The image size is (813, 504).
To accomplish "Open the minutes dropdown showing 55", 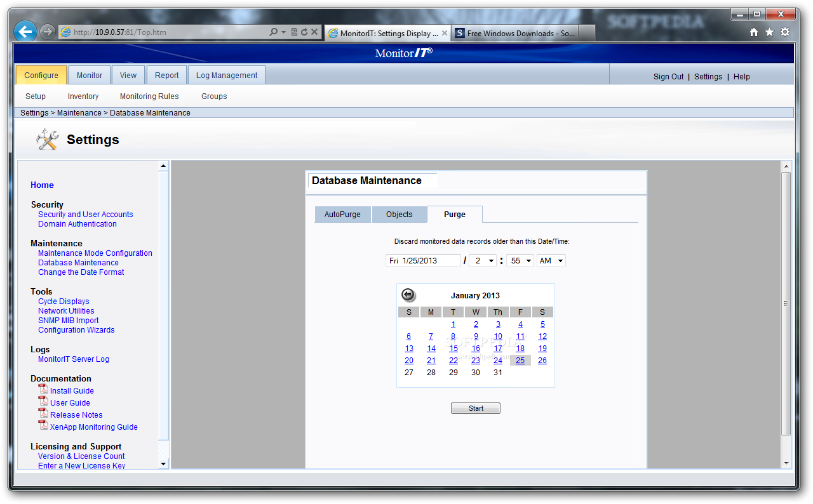I will [x=520, y=261].
